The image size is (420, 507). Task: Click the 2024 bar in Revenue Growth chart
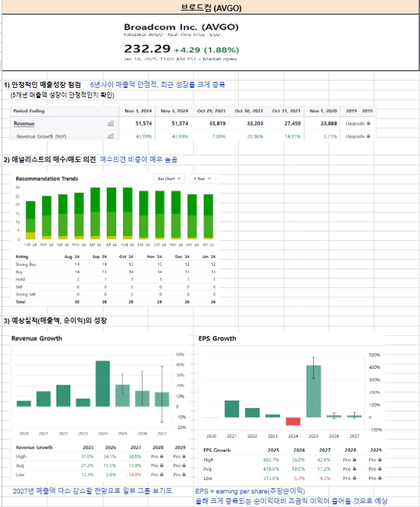103,384
